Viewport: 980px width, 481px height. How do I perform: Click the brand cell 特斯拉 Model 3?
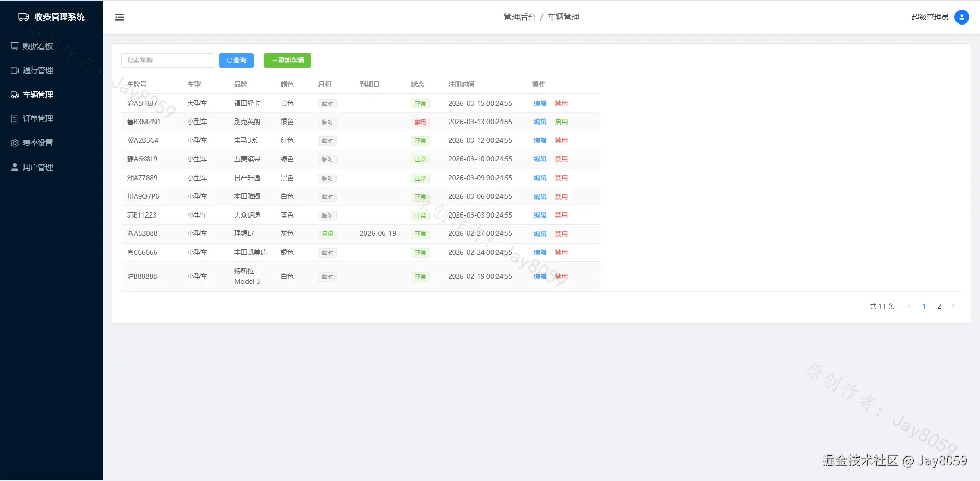(247, 276)
